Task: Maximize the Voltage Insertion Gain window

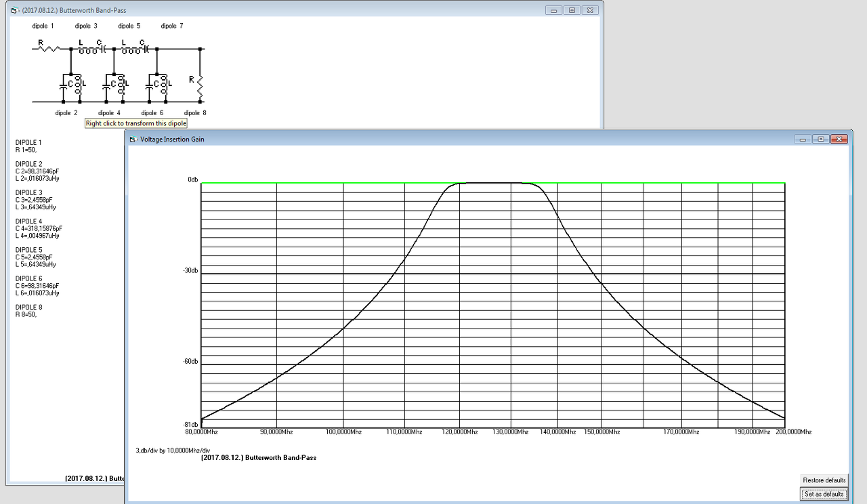Action: [821, 139]
